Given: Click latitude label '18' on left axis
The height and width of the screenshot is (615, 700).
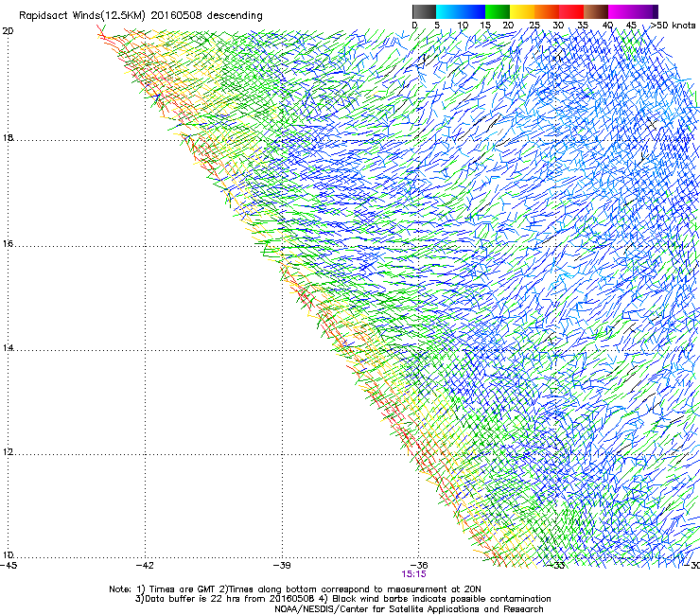Looking at the screenshot, I should tap(8, 138).
